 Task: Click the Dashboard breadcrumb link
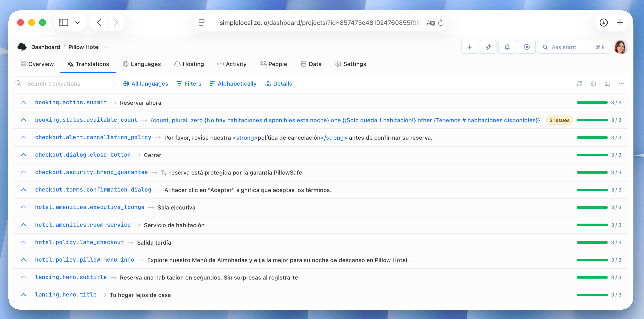(45, 47)
